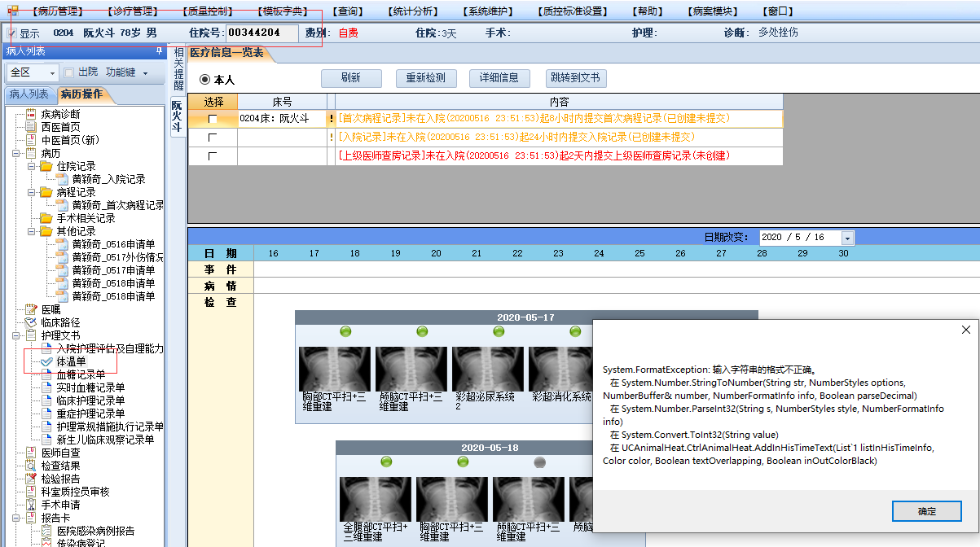Select the 其他记录 folder icon
980x547 pixels.
point(46,231)
